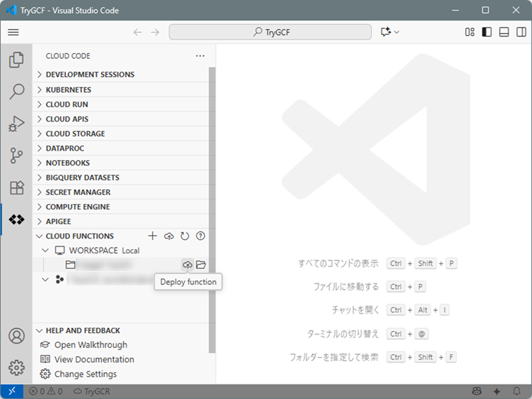The height and width of the screenshot is (399, 532).
Task: Expand the Cloud Run section
Action: pyautogui.click(x=120, y=104)
